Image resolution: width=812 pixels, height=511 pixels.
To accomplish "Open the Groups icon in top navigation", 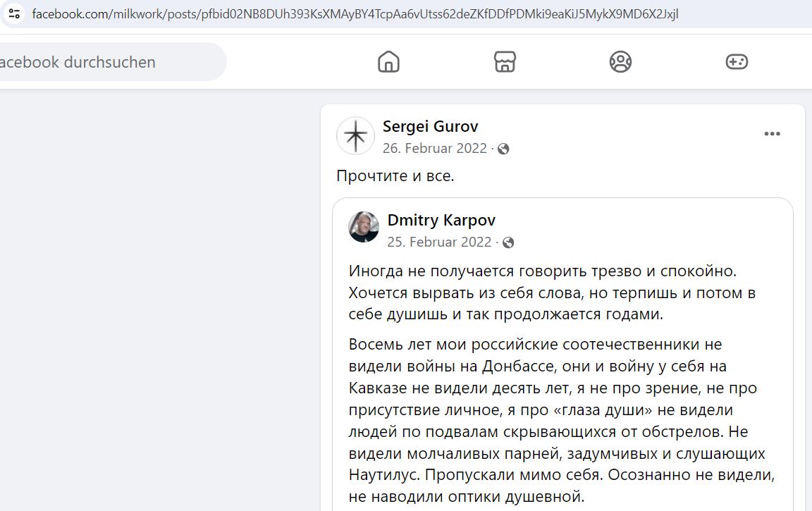I will click(x=620, y=61).
